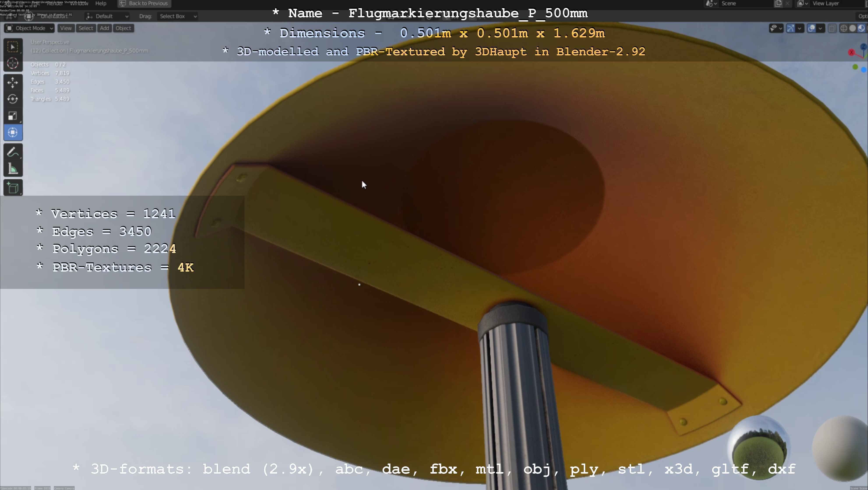Screen dimensions: 868x490
Task: Open the Object Mode dropdown
Action: pos(30,28)
